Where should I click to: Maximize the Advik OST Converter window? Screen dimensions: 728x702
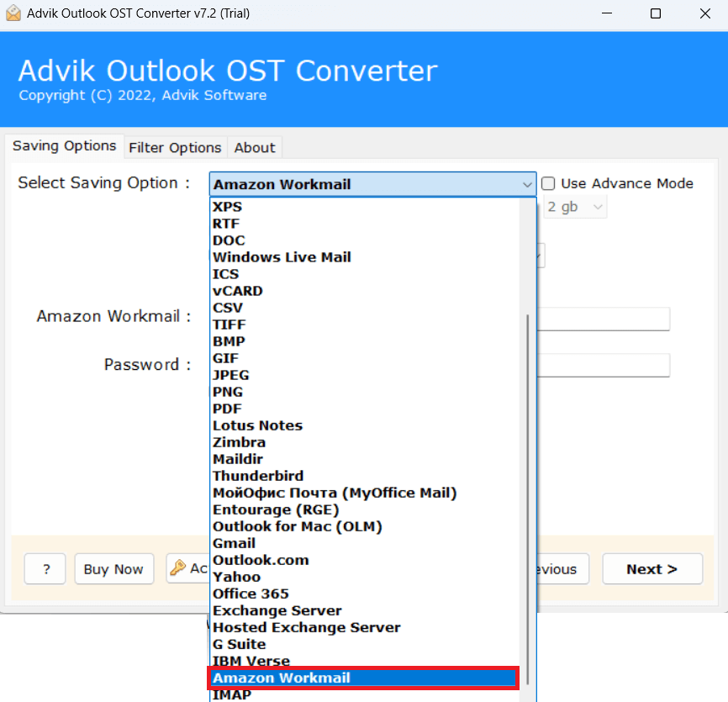[656, 13]
